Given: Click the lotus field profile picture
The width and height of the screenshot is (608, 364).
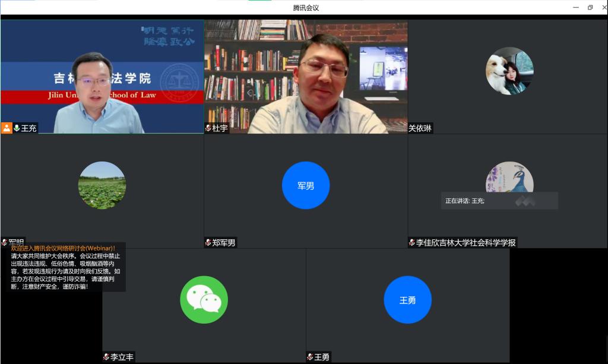Looking at the screenshot, I should (102, 185).
